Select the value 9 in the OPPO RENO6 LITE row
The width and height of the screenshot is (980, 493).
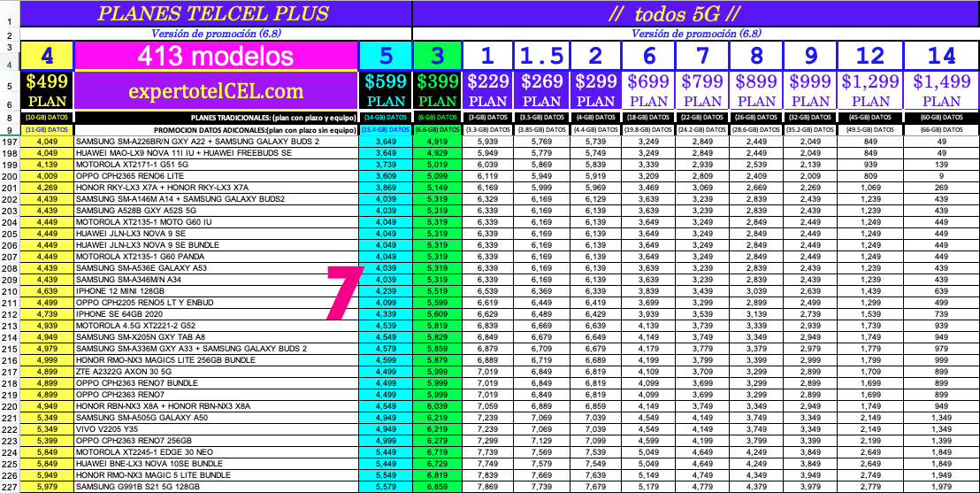coord(941,176)
